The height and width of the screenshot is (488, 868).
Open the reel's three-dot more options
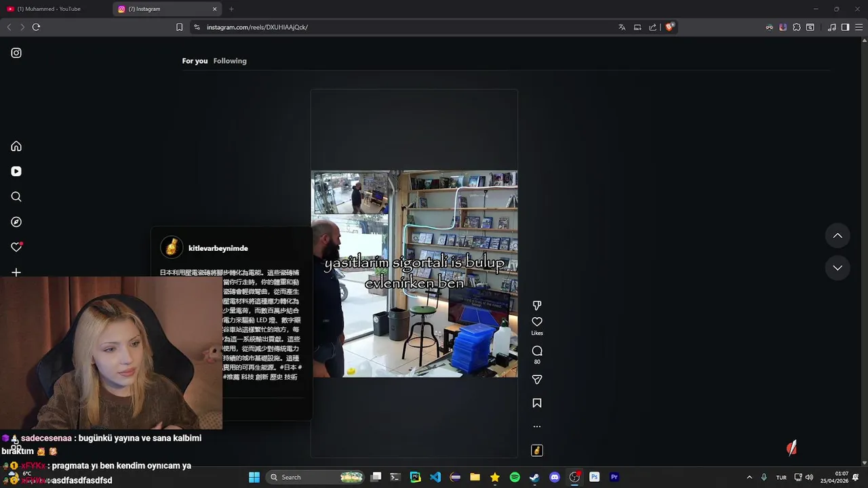click(537, 426)
